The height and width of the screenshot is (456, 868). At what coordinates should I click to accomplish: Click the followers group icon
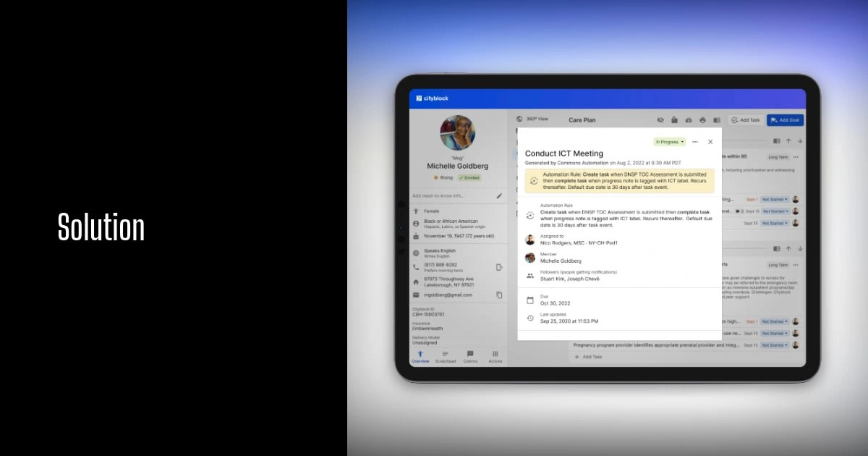tap(530, 275)
